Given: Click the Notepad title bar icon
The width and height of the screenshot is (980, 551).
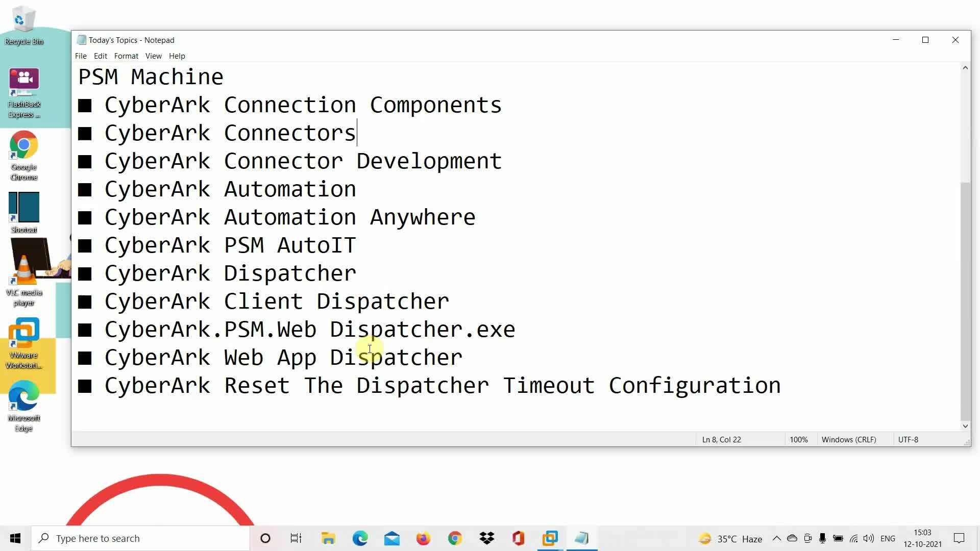Looking at the screenshot, I should pyautogui.click(x=81, y=40).
